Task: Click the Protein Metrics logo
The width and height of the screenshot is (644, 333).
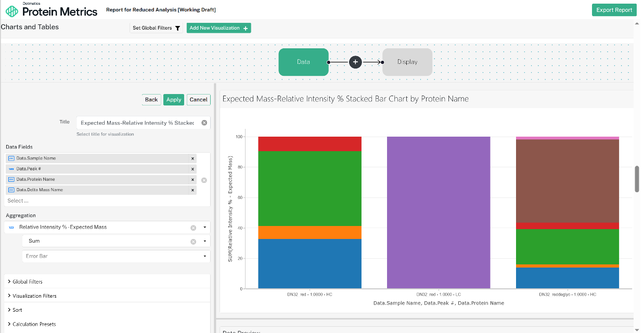Action: (51, 10)
